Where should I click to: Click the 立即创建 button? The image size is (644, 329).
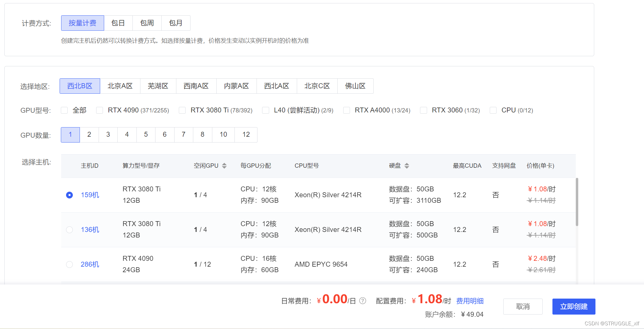(574, 307)
